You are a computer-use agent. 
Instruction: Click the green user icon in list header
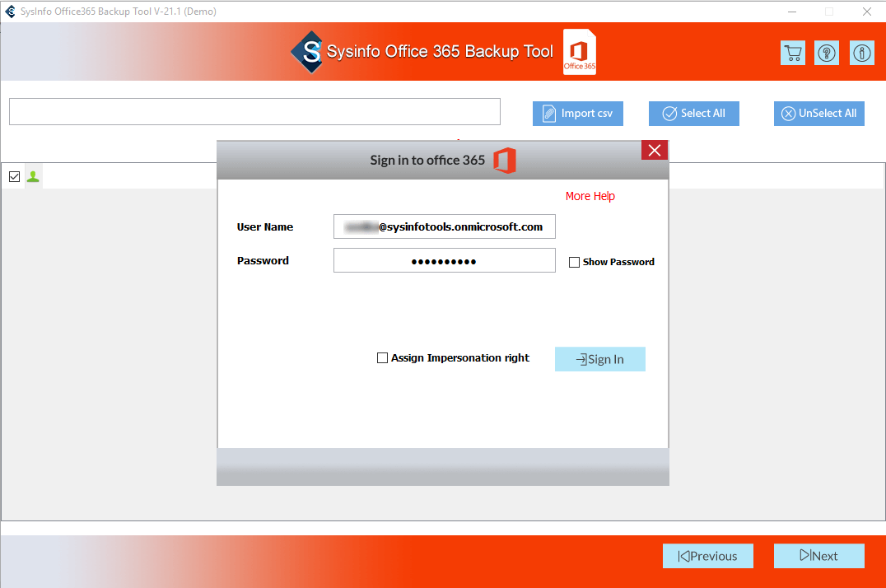pos(33,177)
